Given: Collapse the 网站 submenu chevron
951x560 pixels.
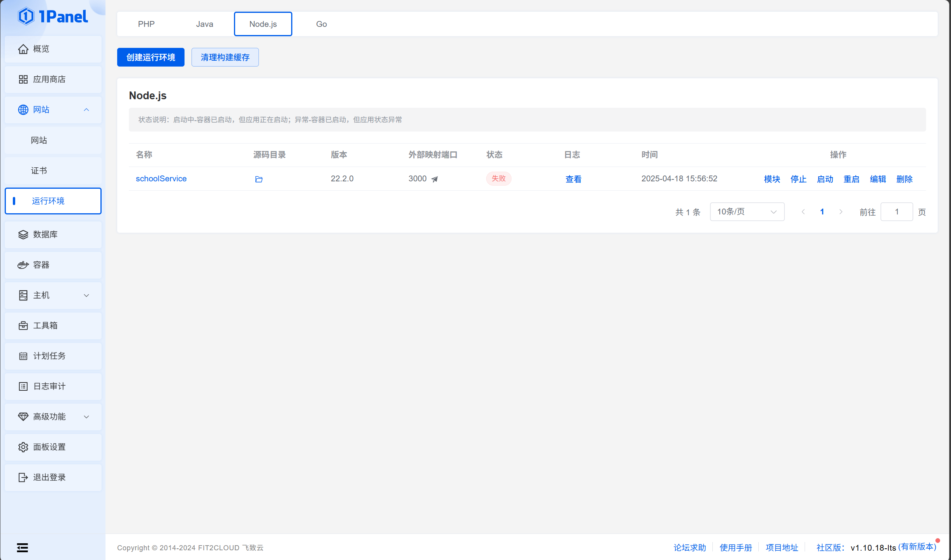Looking at the screenshot, I should tap(86, 110).
